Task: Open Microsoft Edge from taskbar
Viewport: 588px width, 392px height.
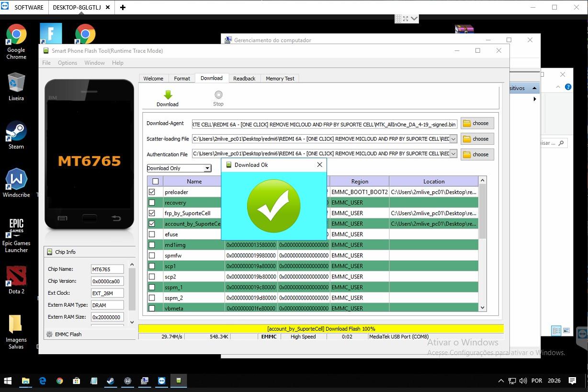Action: [x=43, y=381]
